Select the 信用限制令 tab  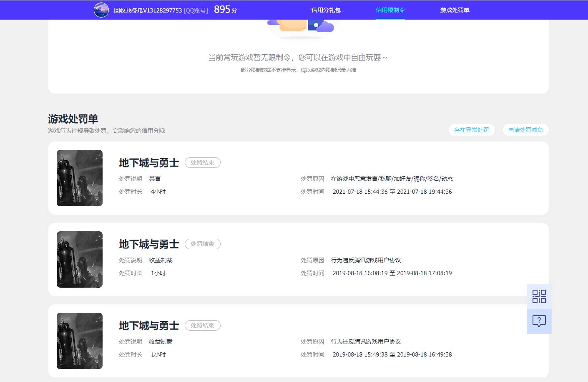coord(390,10)
